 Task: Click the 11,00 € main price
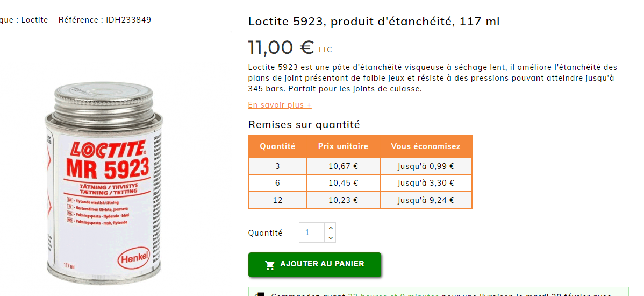281,47
